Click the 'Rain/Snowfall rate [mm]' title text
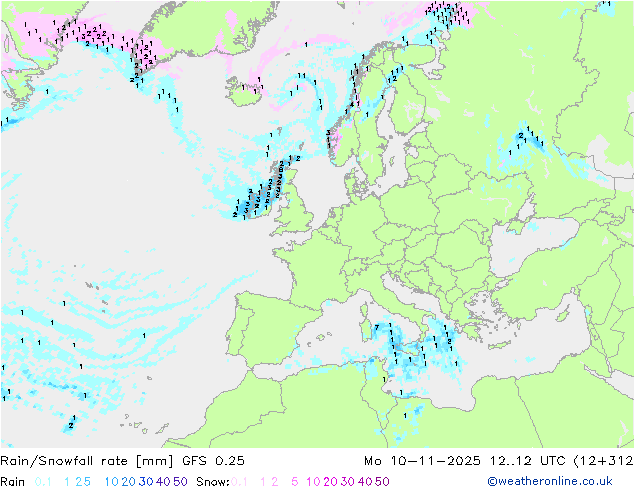Screen dimensions: 634x490 click(x=87, y=461)
